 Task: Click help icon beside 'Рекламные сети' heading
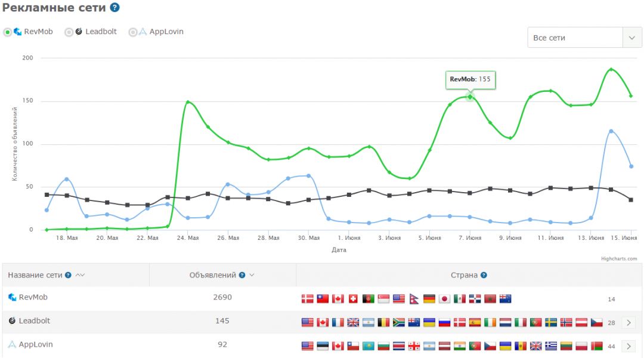115,7
